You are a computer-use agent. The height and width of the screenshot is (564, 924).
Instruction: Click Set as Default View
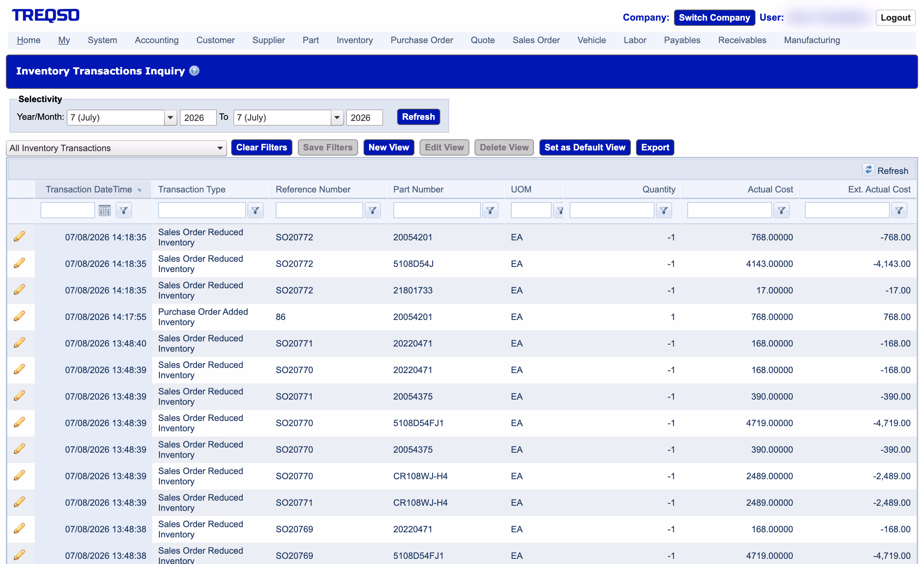click(585, 147)
